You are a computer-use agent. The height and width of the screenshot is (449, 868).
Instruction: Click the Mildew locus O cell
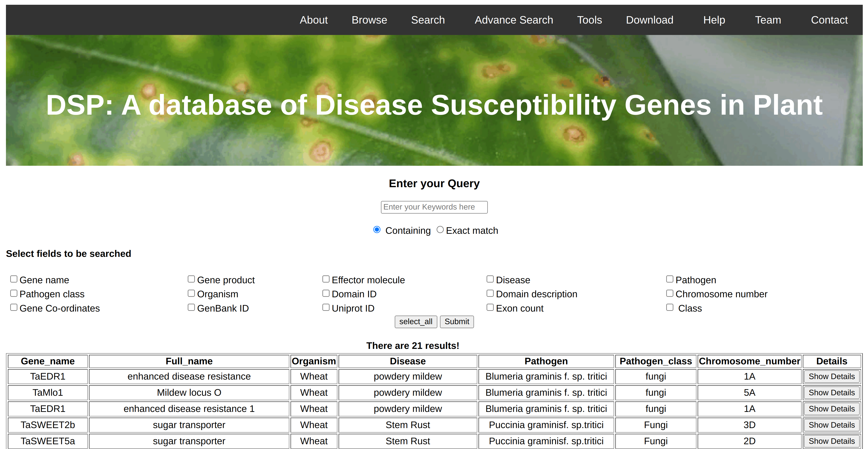tap(189, 392)
